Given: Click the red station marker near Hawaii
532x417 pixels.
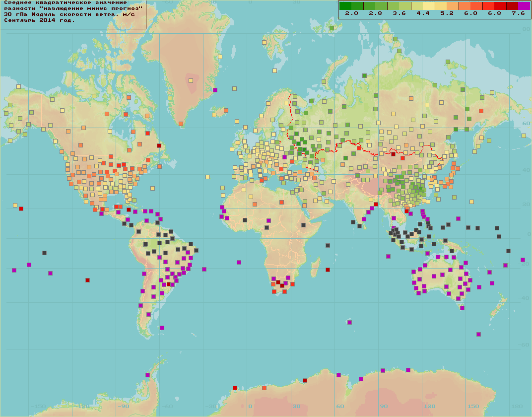Looking at the screenshot, I should pyautogui.click(x=21, y=208).
